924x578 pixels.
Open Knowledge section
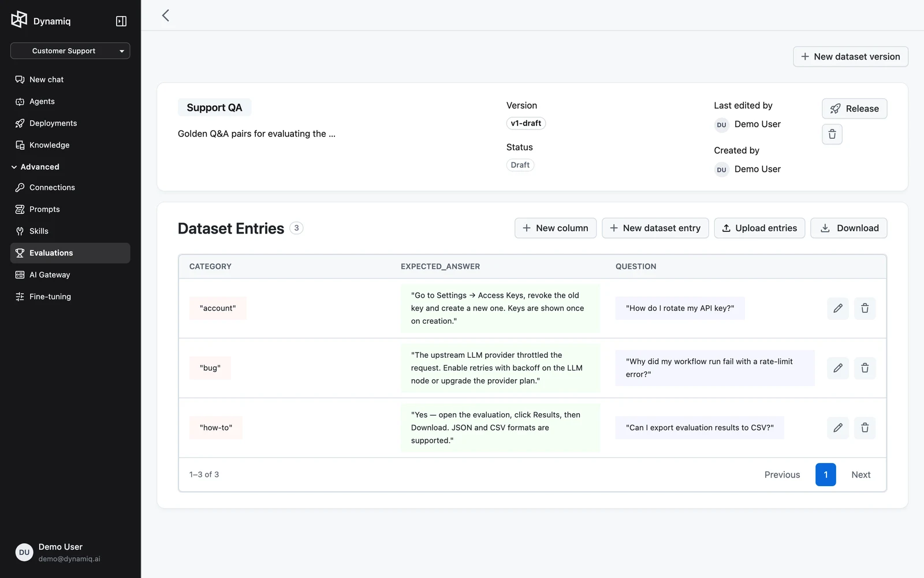[70, 145]
